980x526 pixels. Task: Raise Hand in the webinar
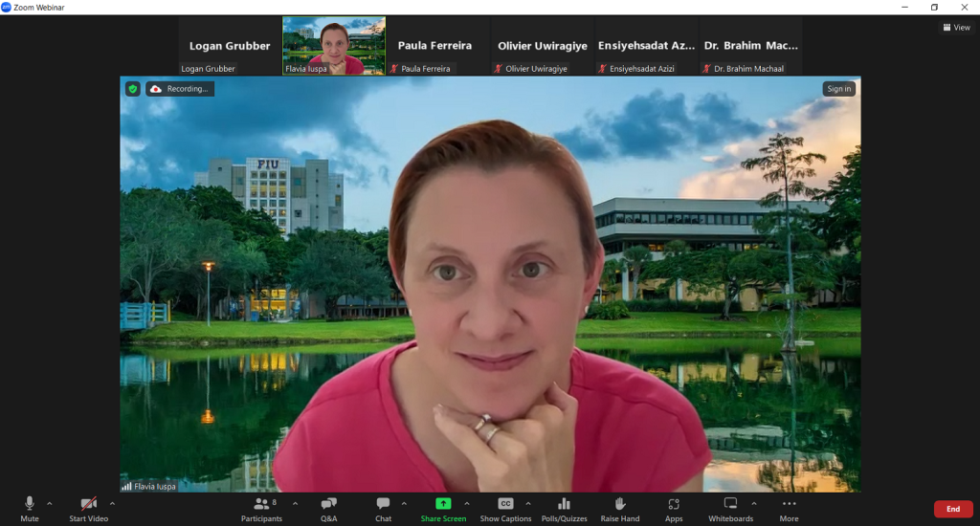click(x=620, y=508)
